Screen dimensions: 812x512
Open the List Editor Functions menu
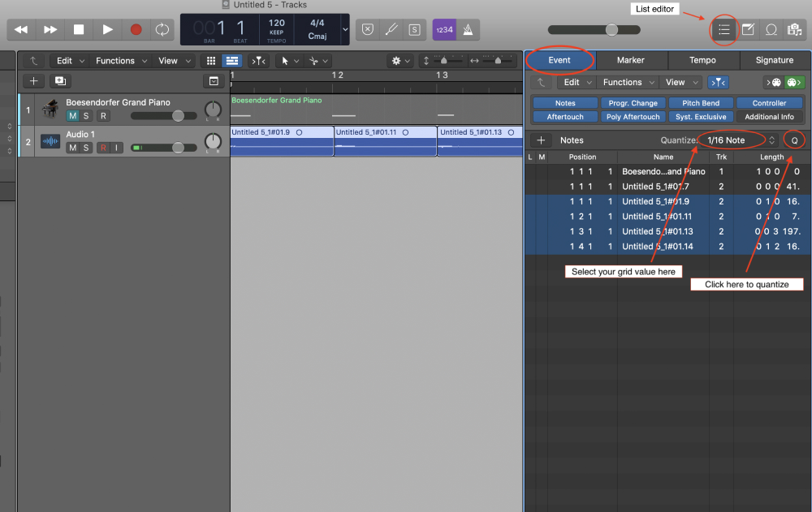tap(628, 82)
